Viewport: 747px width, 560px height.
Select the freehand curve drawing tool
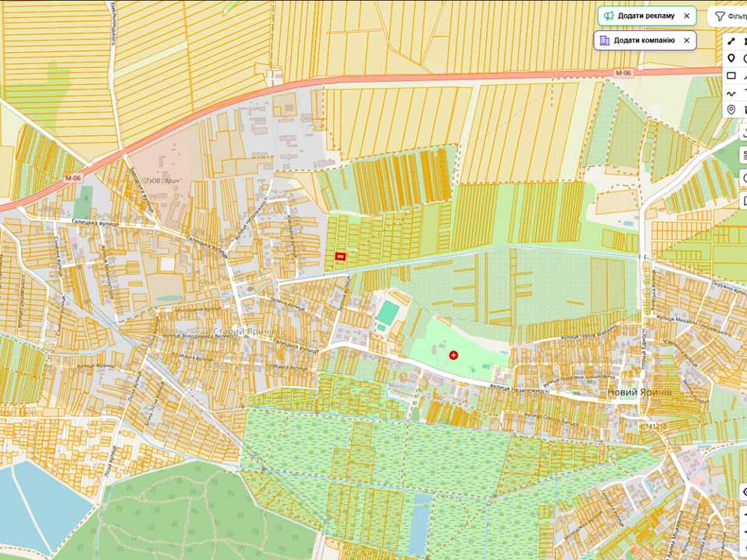pos(731,93)
